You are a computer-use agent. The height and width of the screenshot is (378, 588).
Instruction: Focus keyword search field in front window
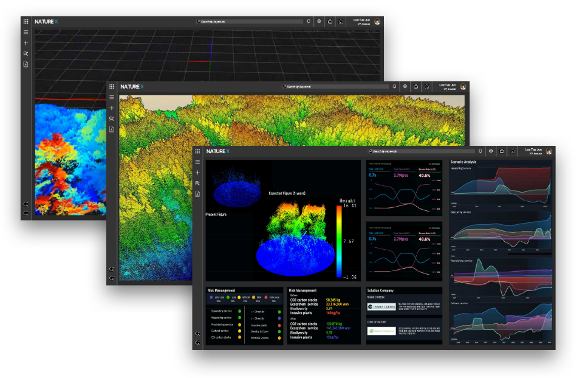pos(421,151)
